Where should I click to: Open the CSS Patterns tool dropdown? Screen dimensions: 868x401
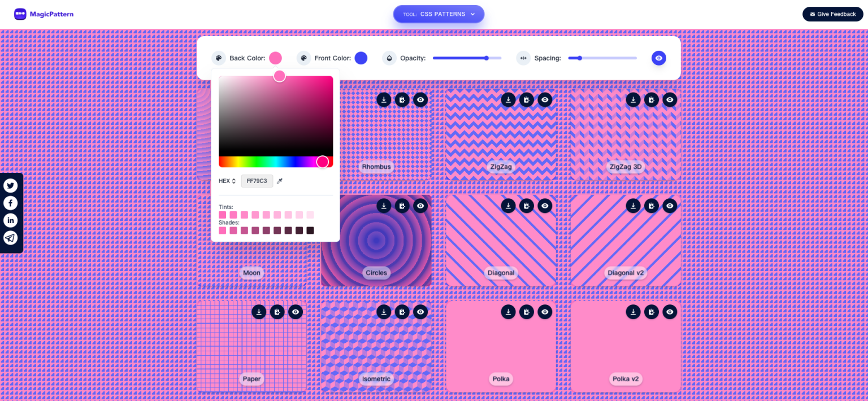point(439,14)
